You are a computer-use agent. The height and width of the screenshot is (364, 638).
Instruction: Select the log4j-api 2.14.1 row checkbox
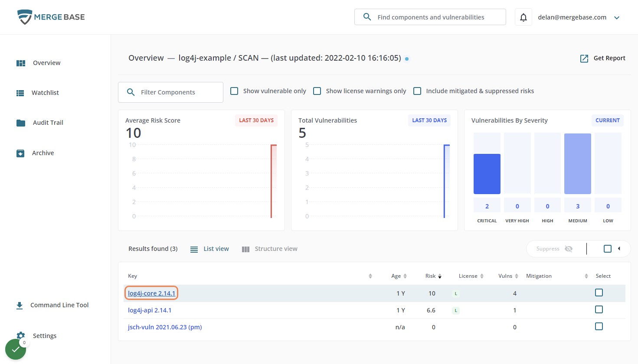point(599,309)
